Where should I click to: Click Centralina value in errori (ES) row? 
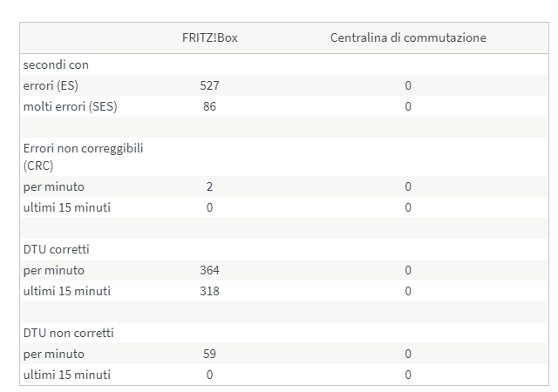click(x=408, y=85)
